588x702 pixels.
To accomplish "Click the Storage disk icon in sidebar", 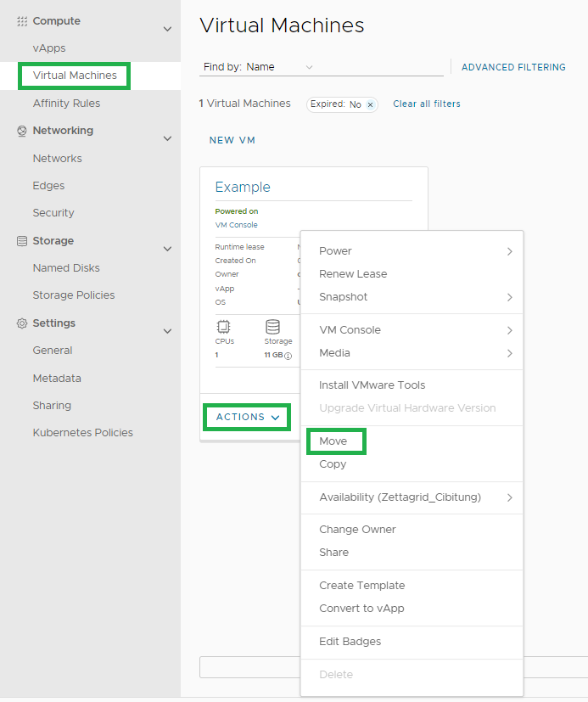I will click(22, 241).
